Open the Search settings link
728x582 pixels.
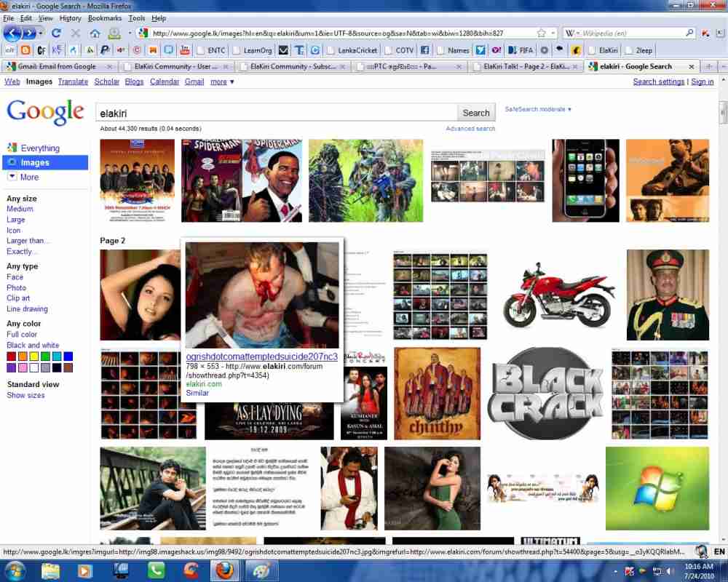[658, 81]
